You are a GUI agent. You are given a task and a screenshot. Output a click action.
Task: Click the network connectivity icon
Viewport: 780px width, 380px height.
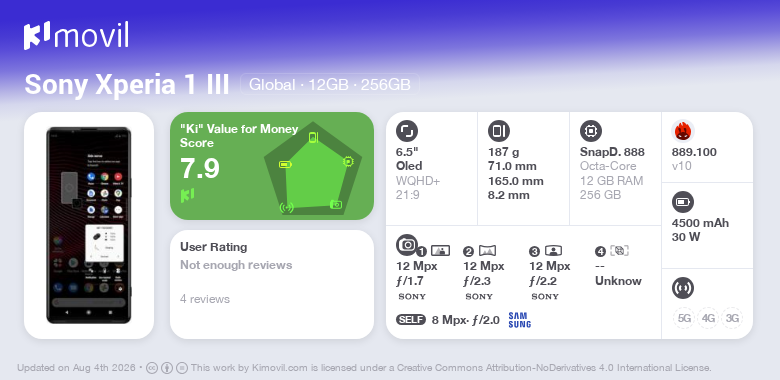[683, 287]
